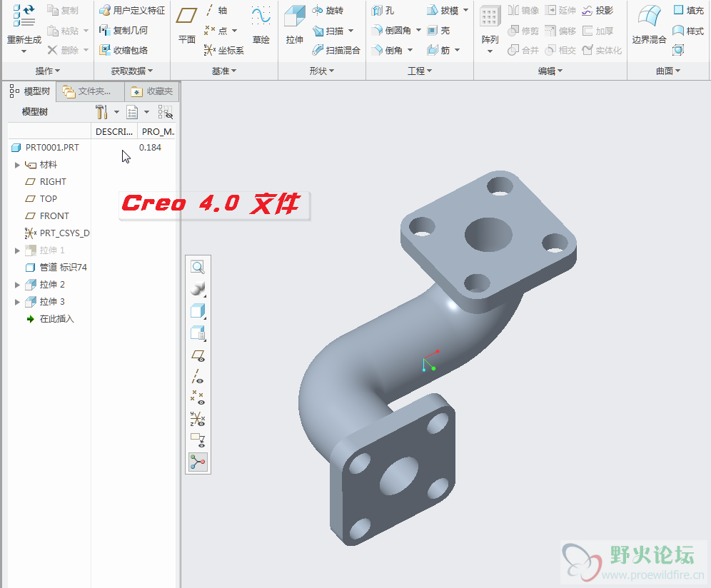Select the TOP datum plane
Viewport: 711px width, 588px height.
[x=41, y=199]
